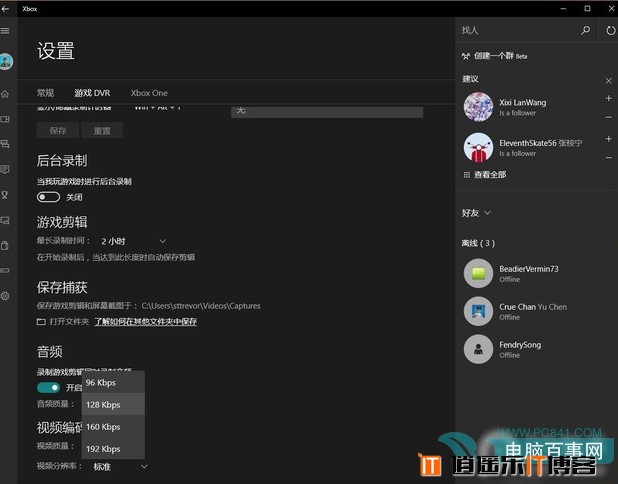Remove Xixi LanWang suggestion
The width and height of the screenshot is (618, 484).
tap(609, 117)
